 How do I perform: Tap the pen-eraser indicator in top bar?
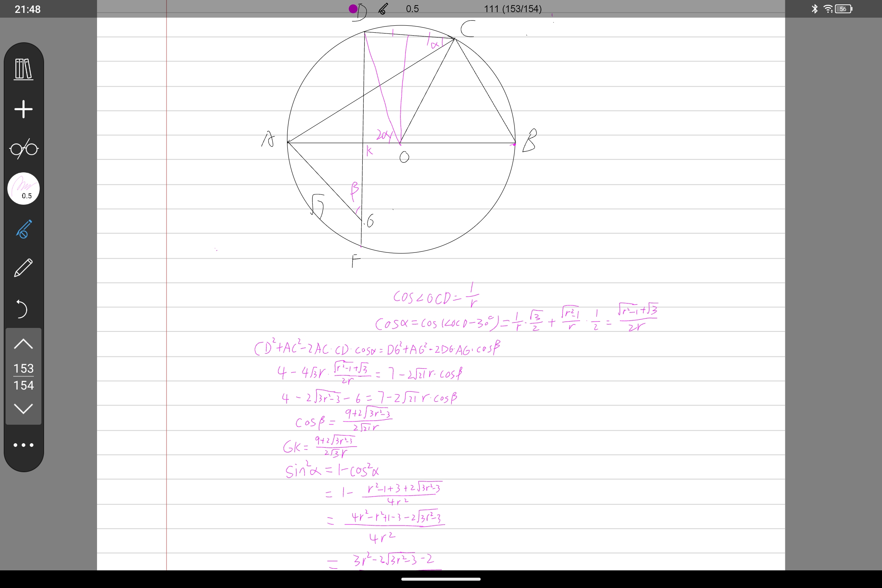pos(383,8)
